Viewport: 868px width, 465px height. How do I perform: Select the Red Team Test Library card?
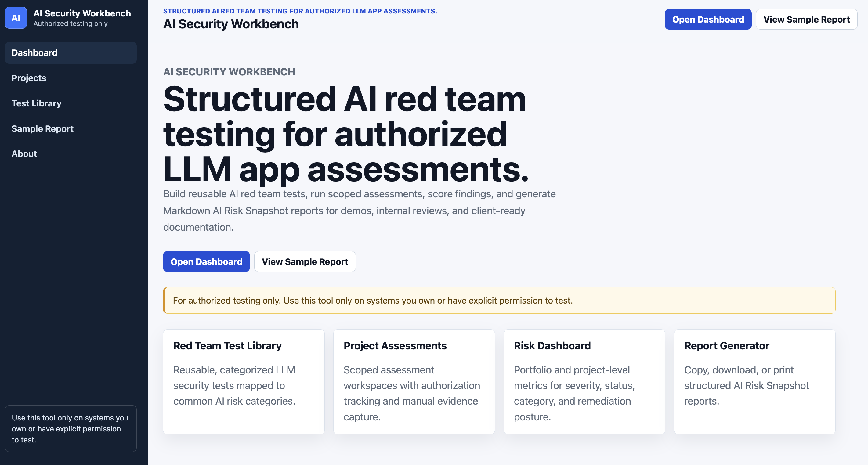(x=244, y=382)
